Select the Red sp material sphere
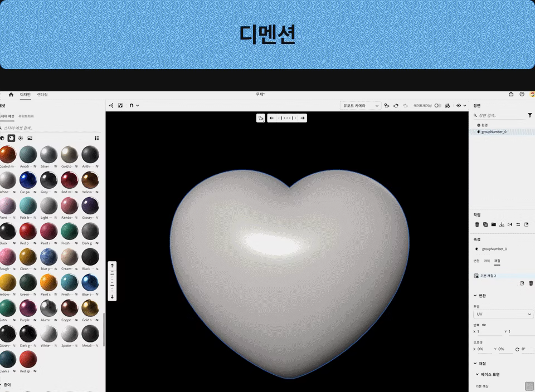Screen dimensions: 535x392 28,359
